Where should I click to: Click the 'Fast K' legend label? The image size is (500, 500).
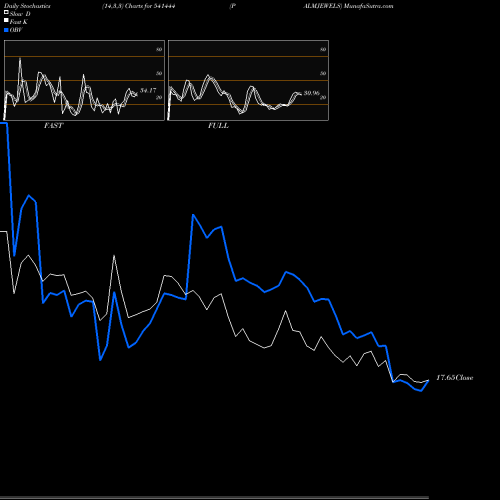click(x=18, y=22)
